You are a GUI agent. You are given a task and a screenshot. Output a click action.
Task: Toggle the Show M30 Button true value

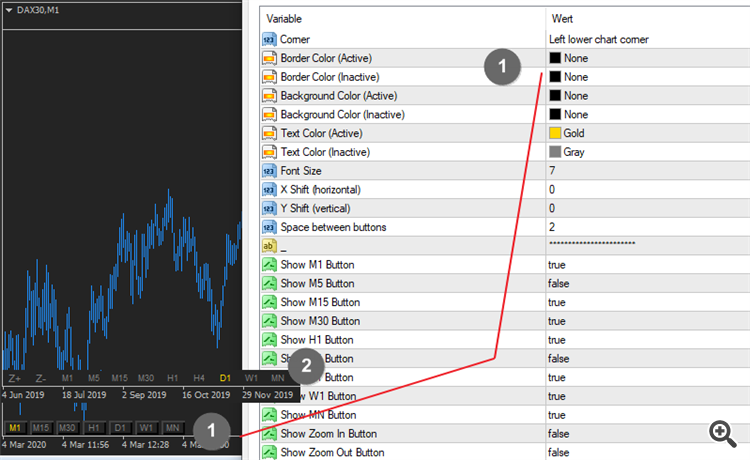pyautogui.click(x=557, y=321)
